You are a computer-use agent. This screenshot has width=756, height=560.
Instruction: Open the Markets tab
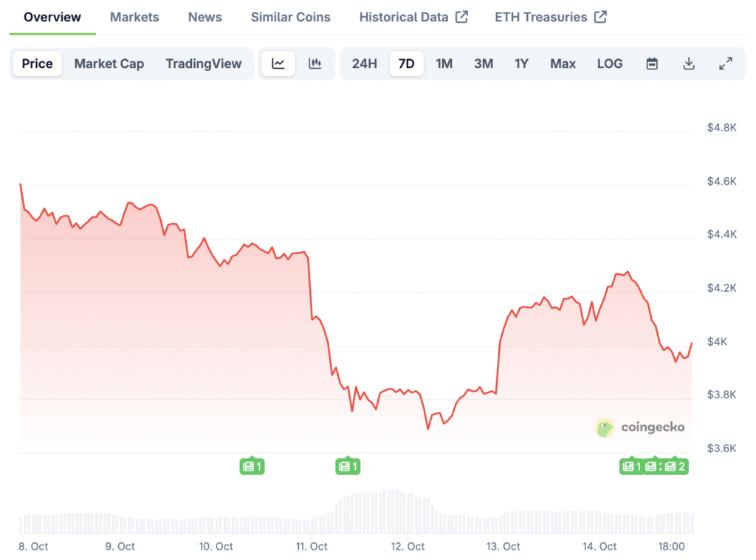(134, 17)
